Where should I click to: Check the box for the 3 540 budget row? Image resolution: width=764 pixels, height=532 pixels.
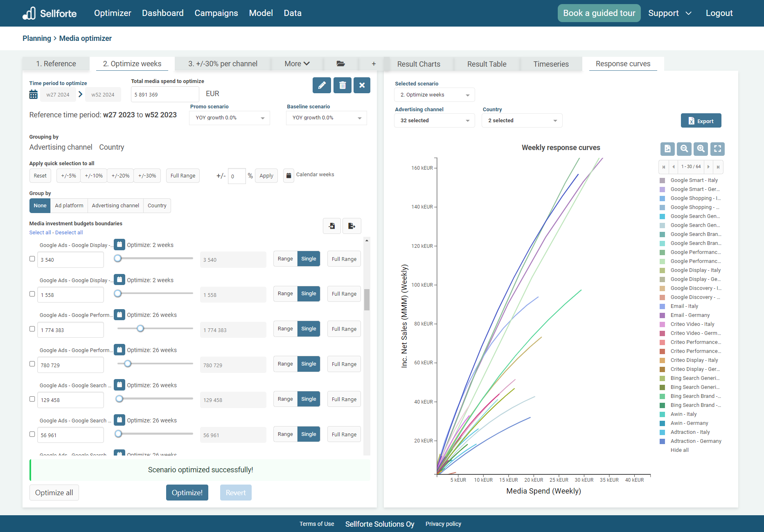tap(32, 259)
